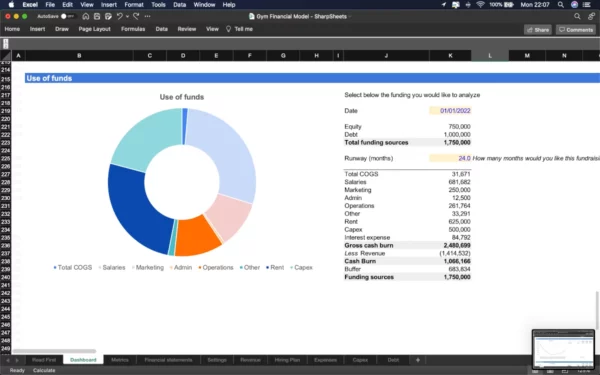Click the Undo arrow icon

[x=120, y=16]
